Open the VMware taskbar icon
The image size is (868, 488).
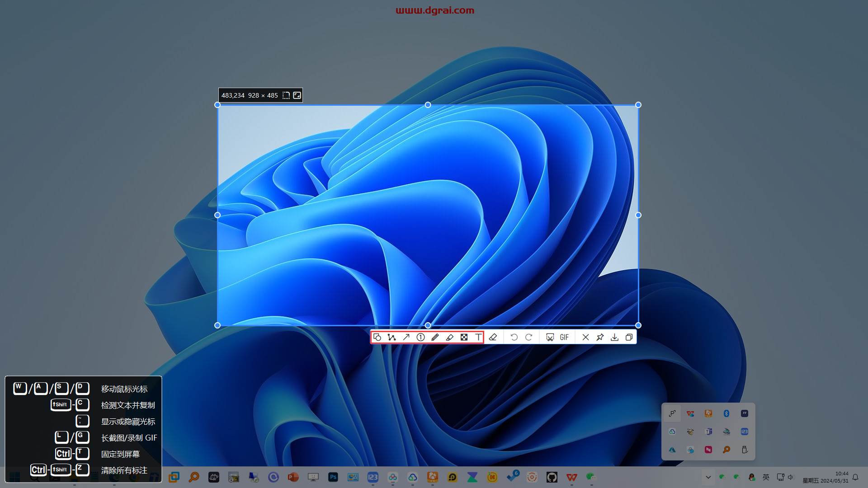[174, 477]
